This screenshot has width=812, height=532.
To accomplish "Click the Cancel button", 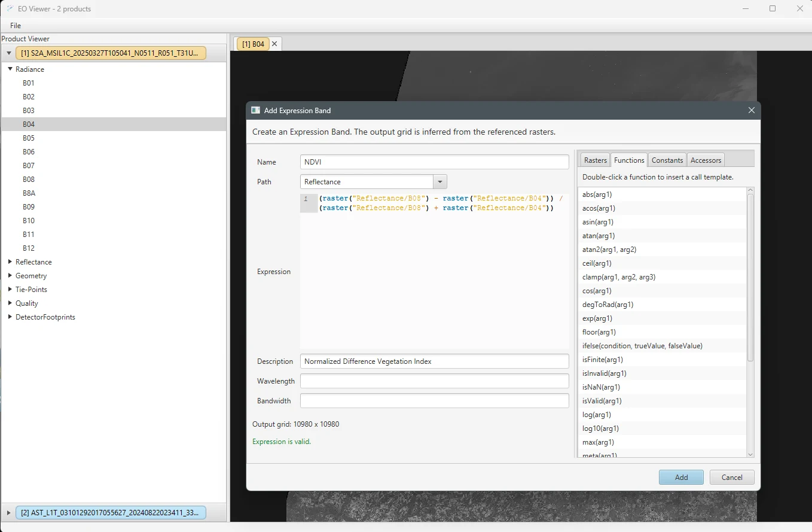I will (x=732, y=478).
